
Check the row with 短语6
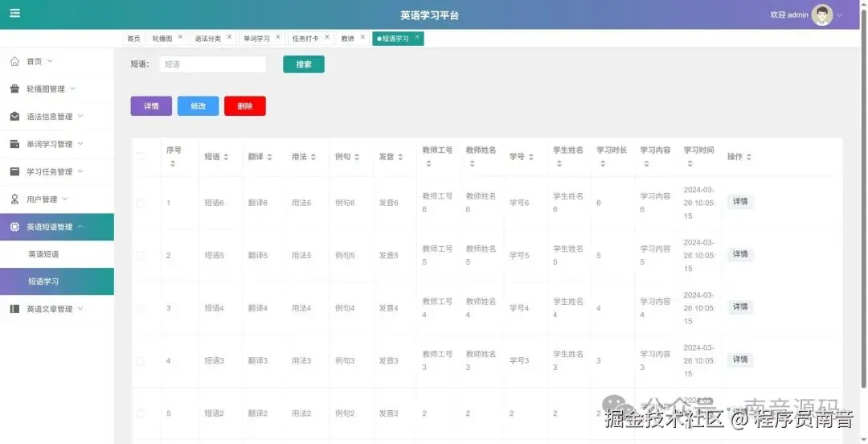point(141,203)
